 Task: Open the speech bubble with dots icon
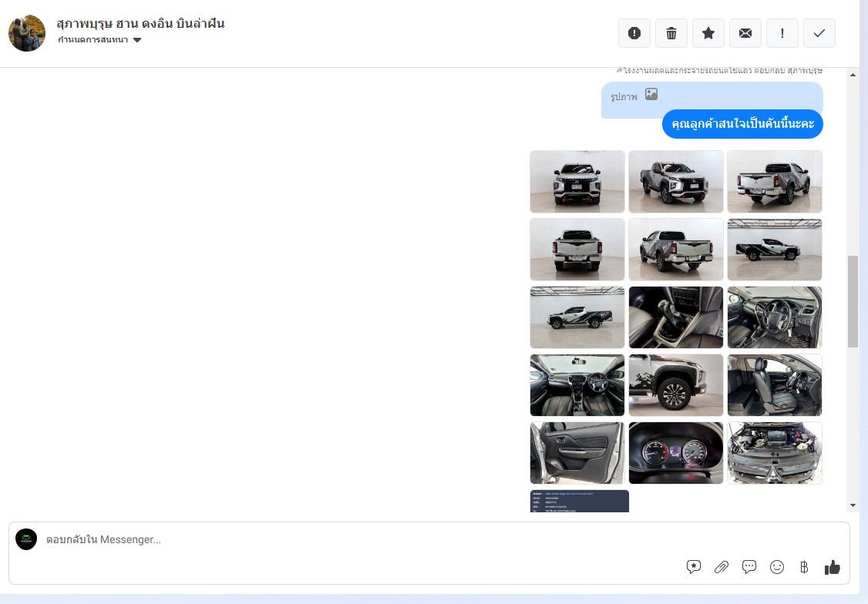tap(749, 567)
